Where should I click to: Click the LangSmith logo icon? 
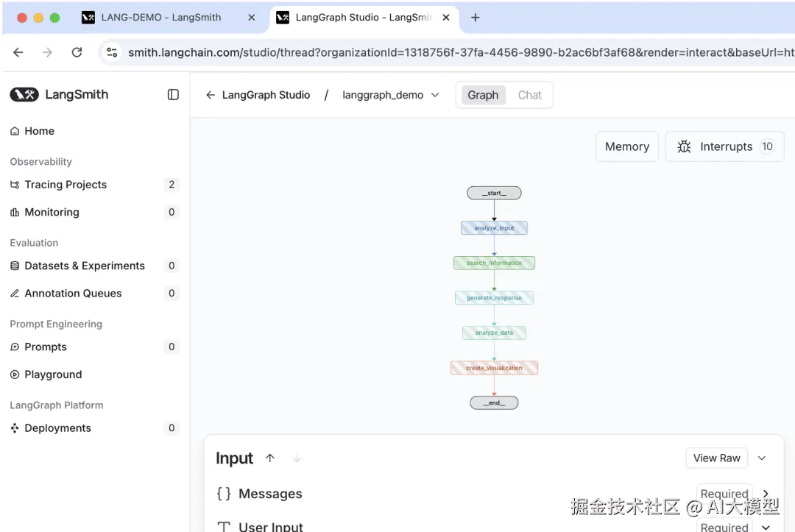pos(24,94)
